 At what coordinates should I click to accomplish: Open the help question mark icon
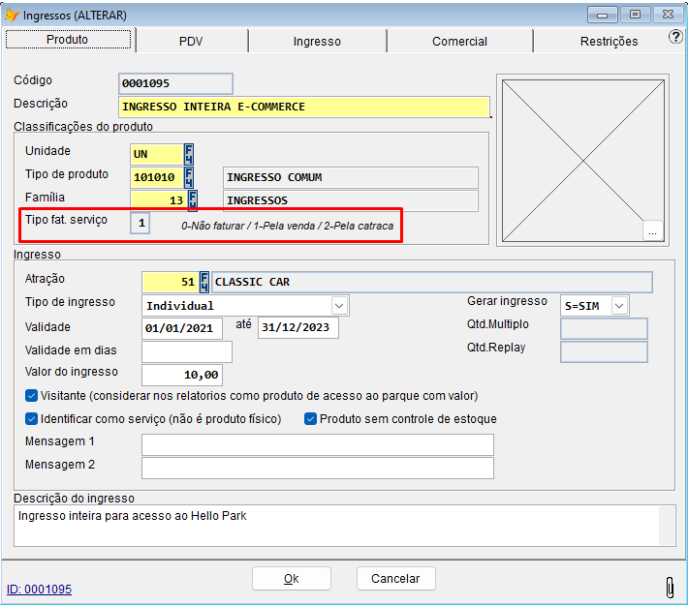tap(675, 37)
